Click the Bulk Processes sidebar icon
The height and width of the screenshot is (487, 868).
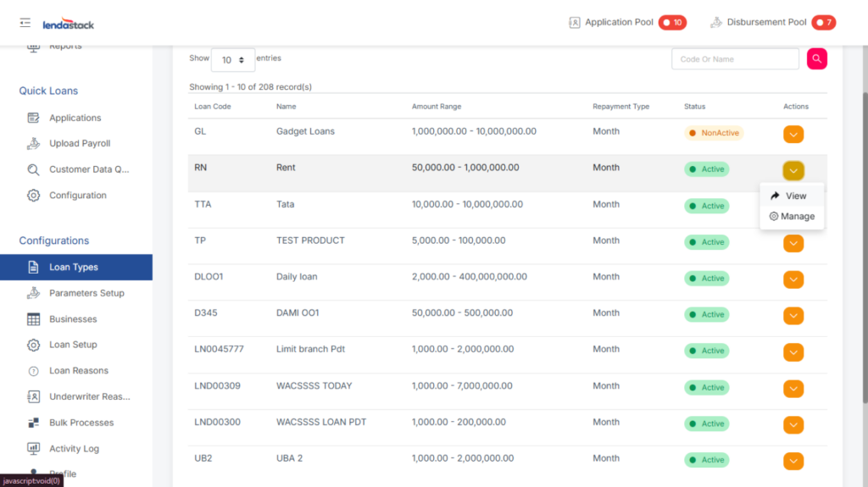coord(34,423)
